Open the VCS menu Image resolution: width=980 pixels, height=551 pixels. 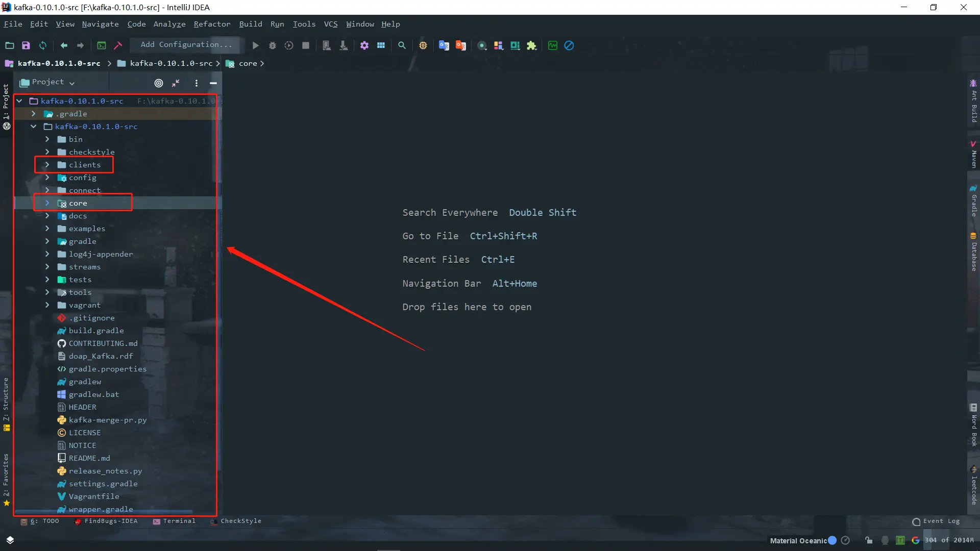pos(331,24)
